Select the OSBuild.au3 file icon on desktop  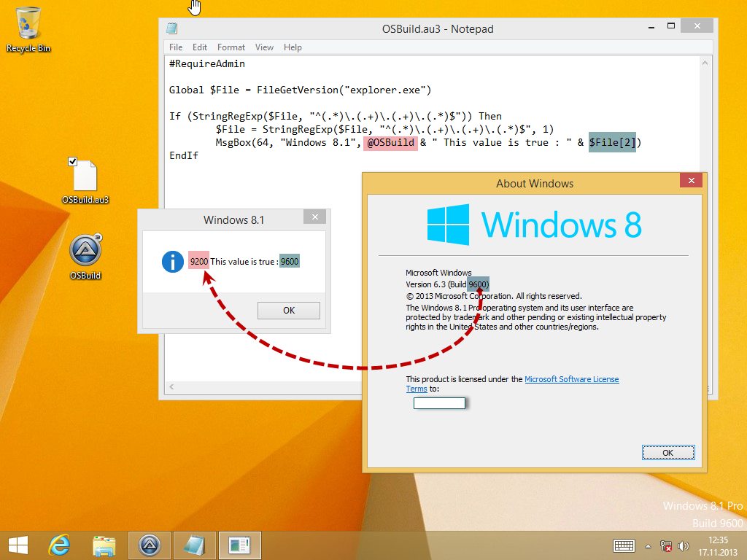(85, 182)
